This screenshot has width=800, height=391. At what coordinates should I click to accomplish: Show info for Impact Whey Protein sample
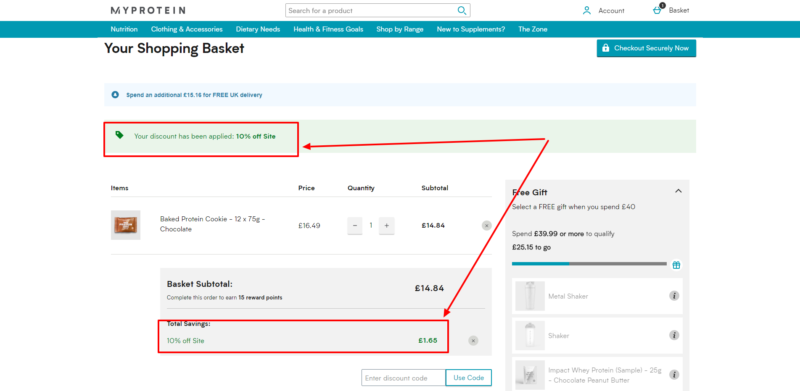[674, 375]
